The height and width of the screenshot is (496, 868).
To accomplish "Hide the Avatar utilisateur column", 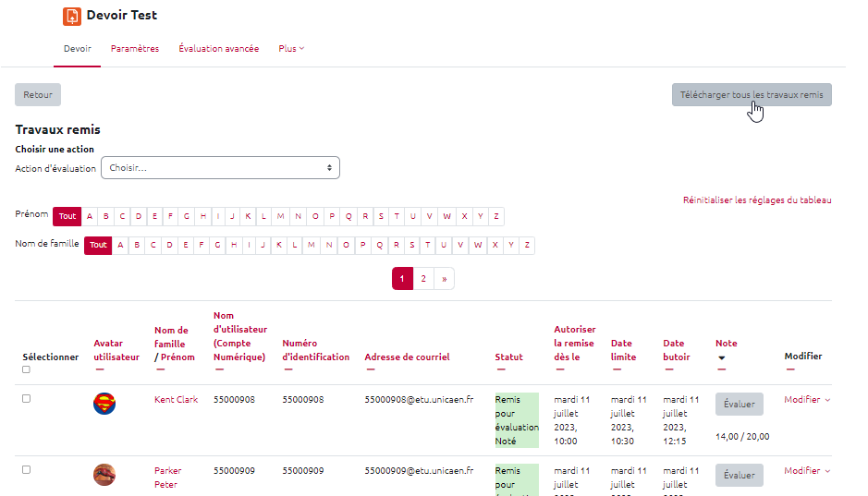I will click(x=98, y=370).
